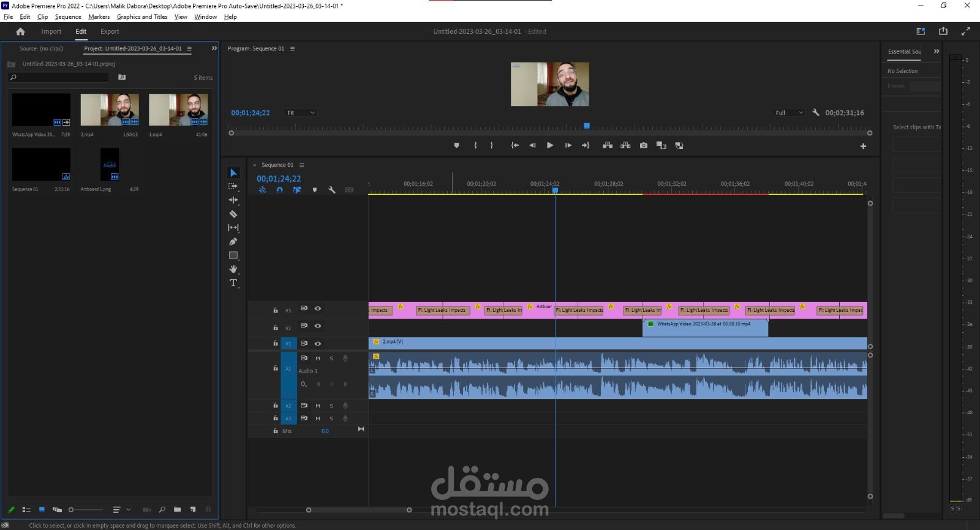Toggle the V3 track lock
Viewport: 980px width, 530px height.
[x=276, y=311]
